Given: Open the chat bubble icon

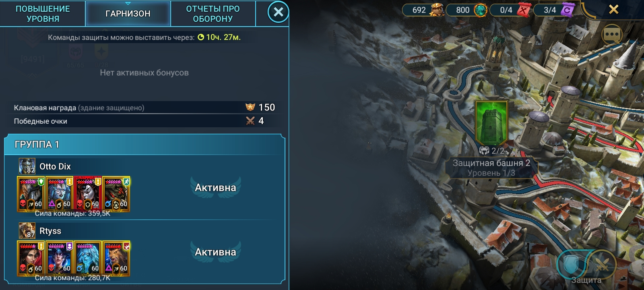Looking at the screenshot, I should (612, 35).
